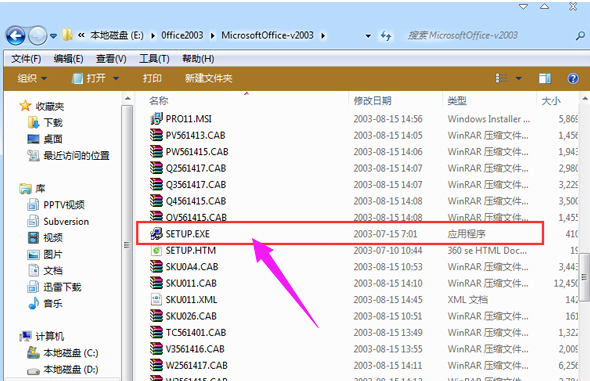Select the SKU026.CAB archive icon
Image resolution: width=590 pixels, height=381 pixels.
pos(156,316)
